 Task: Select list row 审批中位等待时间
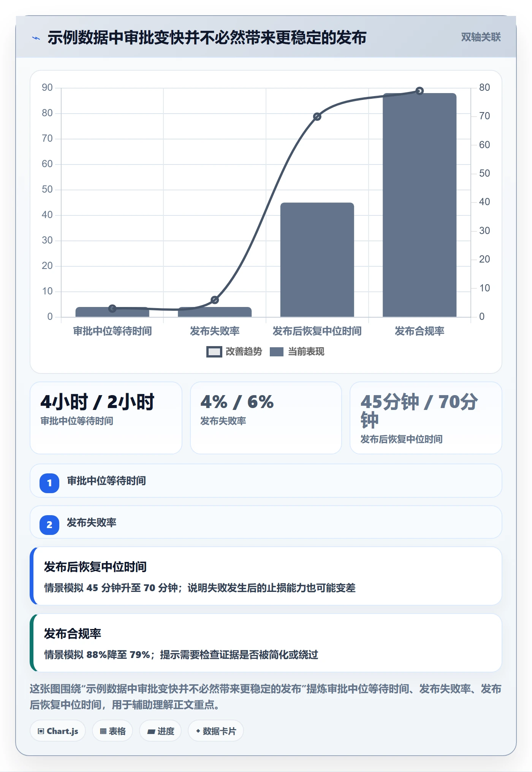pyautogui.click(x=266, y=481)
